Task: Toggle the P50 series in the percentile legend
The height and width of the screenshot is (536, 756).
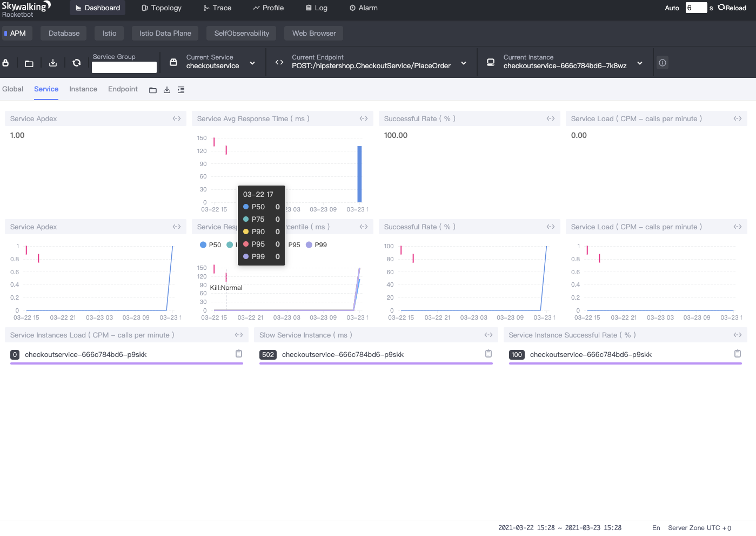Action: pos(211,245)
